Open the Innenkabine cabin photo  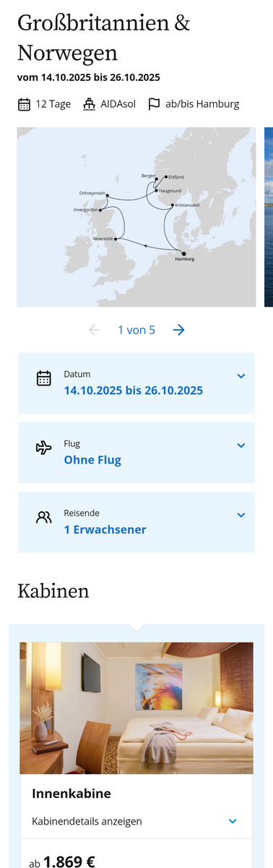[x=136, y=708]
